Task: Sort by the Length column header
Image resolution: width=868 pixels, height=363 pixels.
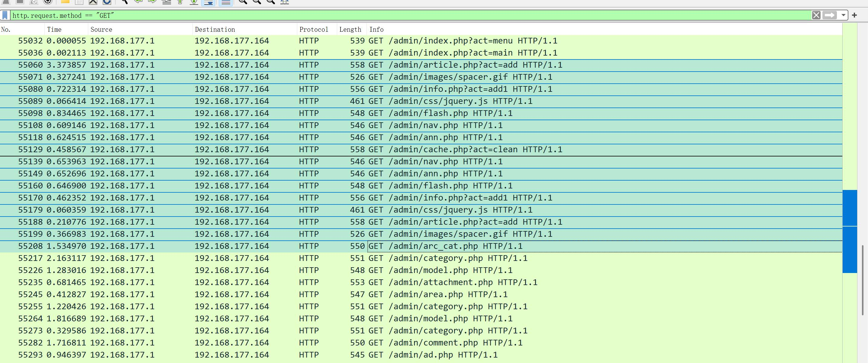Action: (x=352, y=29)
